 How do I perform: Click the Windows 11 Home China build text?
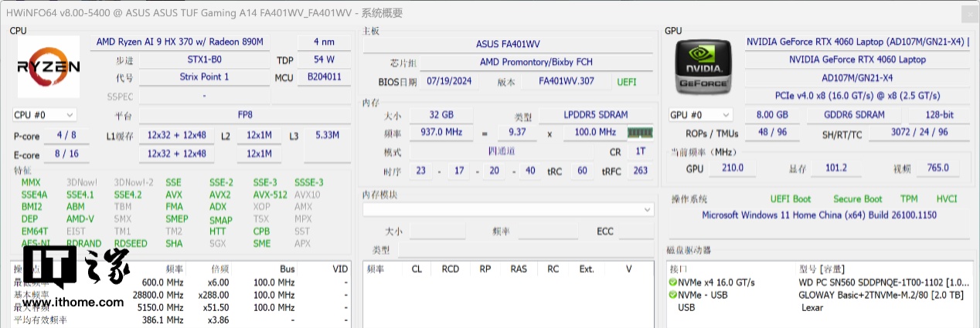point(818,215)
